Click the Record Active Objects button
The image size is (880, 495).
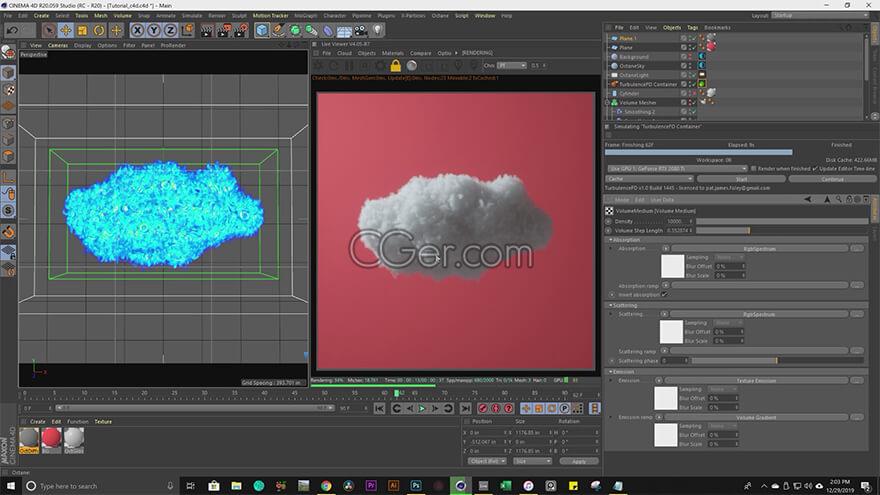tap(483, 409)
